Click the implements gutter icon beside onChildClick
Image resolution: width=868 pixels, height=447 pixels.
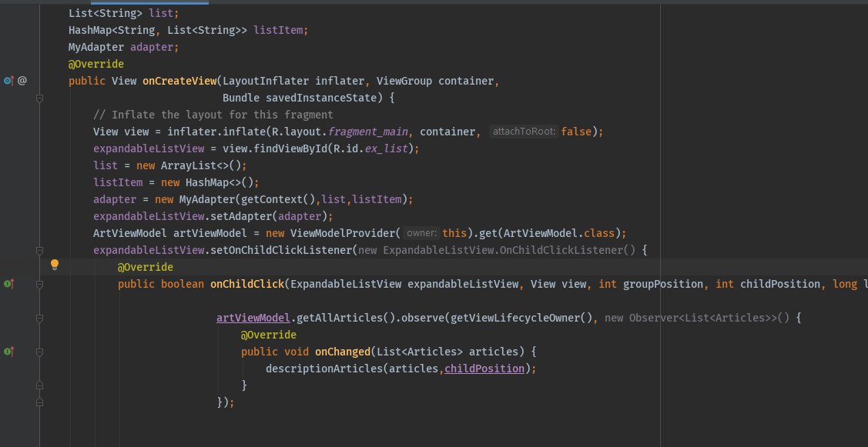[8, 285]
